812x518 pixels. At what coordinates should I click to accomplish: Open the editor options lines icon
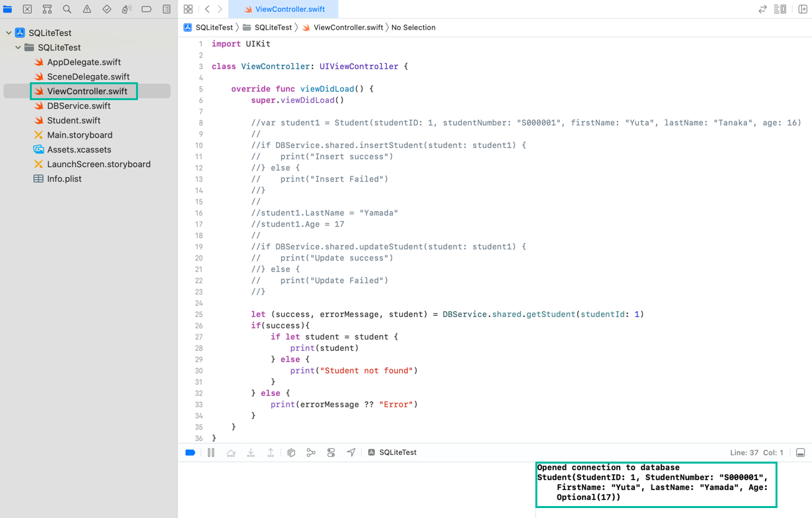tap(776, 9)
